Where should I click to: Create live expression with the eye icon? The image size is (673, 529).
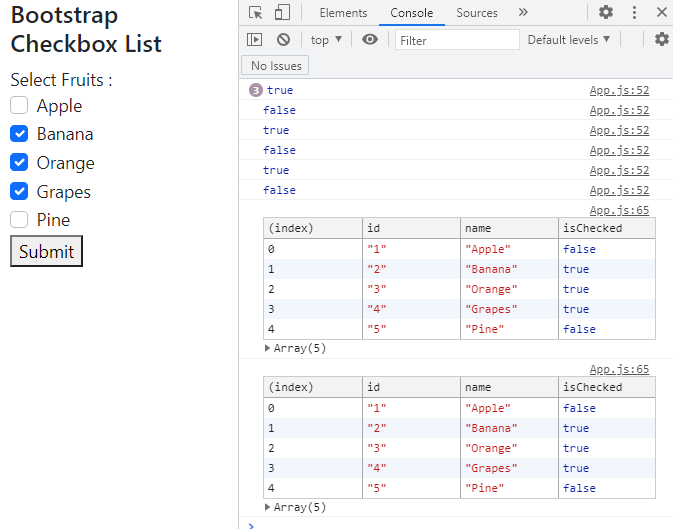pyautogui.click(x=371, y=40)
